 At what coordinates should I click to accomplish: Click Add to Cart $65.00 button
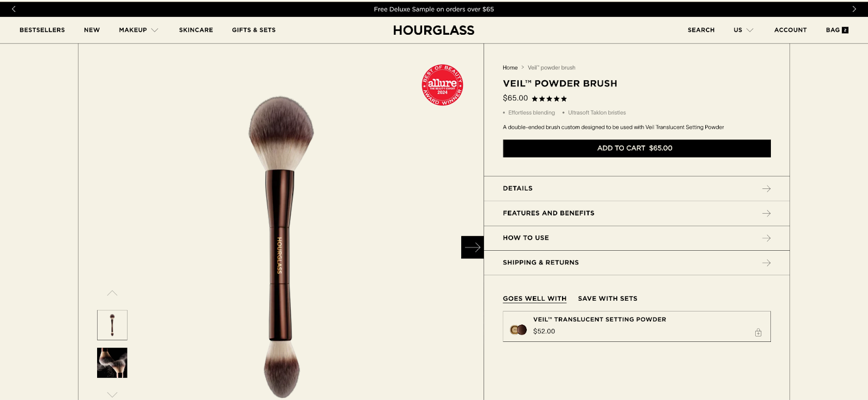pos(637,149)
